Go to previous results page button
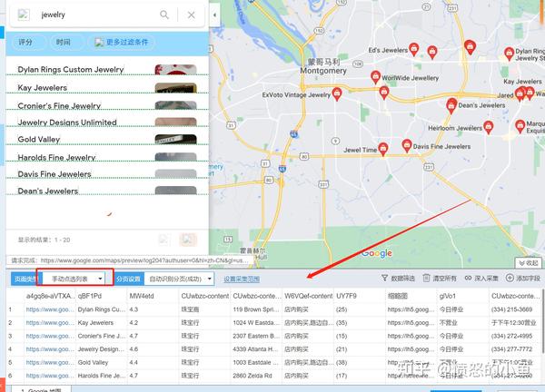 tap(164, 240)
